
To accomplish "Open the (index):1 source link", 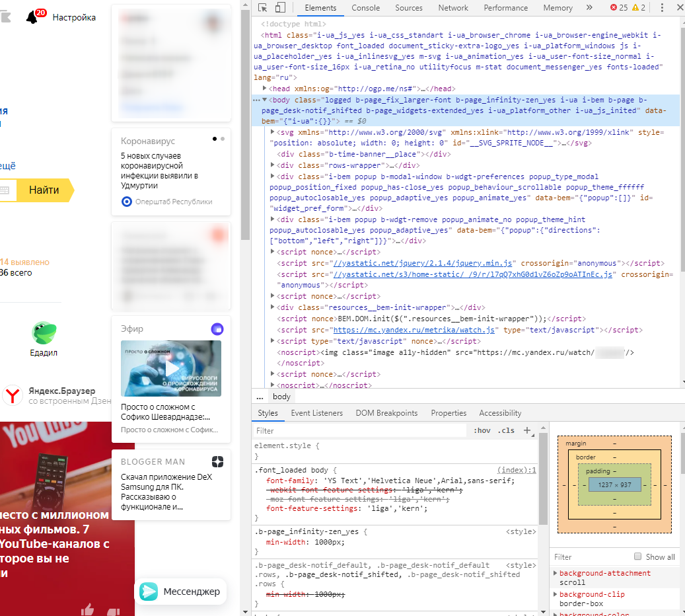I will 517,470.
